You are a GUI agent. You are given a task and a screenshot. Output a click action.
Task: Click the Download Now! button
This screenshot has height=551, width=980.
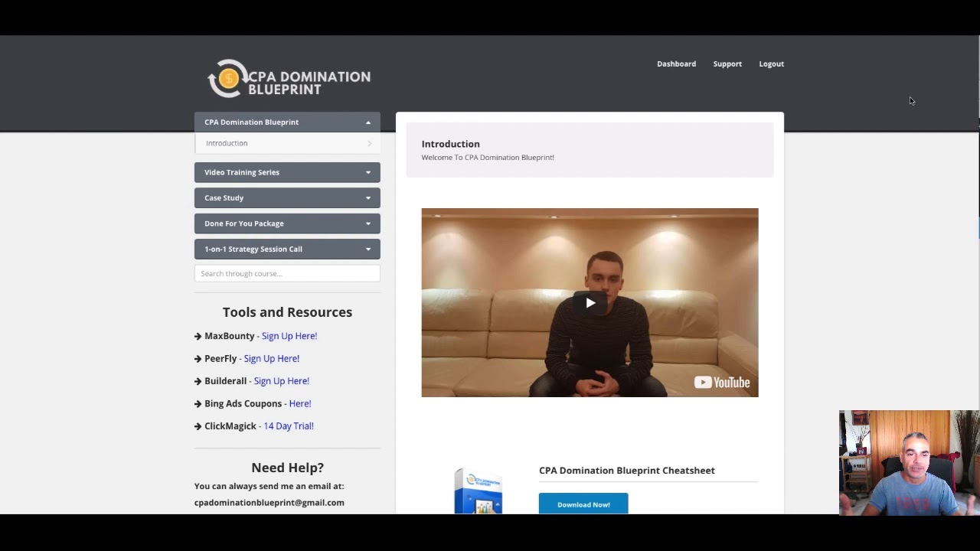pyautogui.click(x=583, y=504)
